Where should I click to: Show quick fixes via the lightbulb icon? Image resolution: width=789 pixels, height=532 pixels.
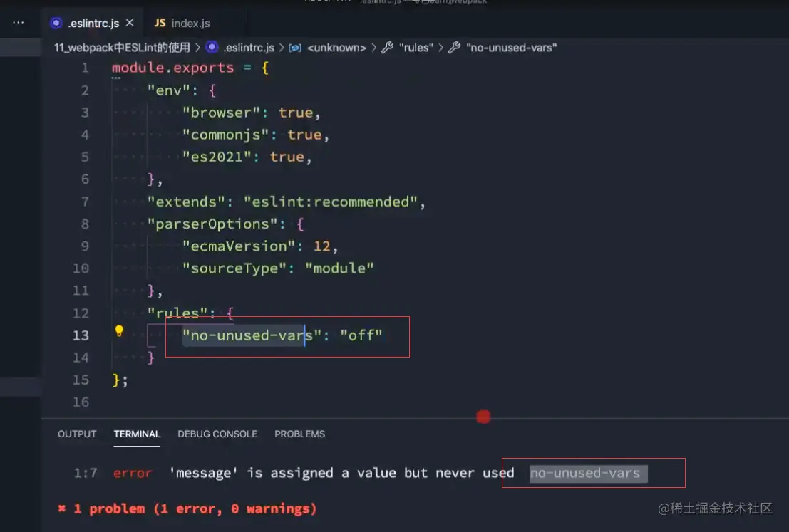coord(119,331)
